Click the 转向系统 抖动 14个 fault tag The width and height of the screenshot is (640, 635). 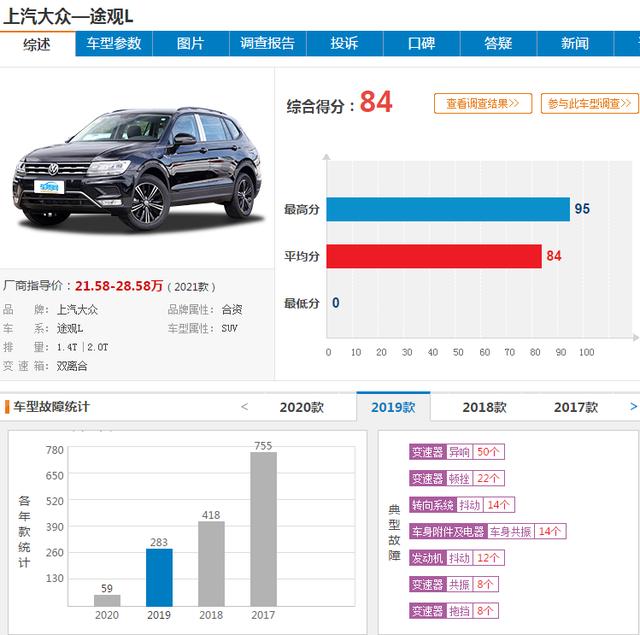462,505
